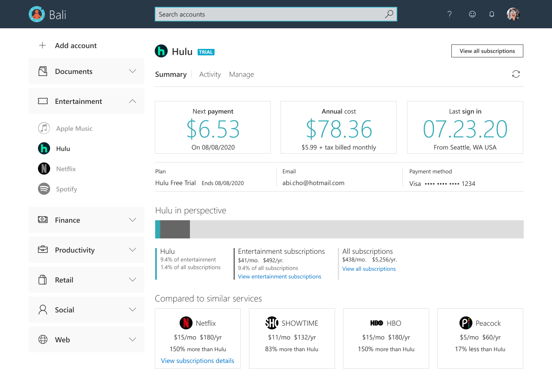
Task: Open the notifications bell icon
Action: coord(491,14)
